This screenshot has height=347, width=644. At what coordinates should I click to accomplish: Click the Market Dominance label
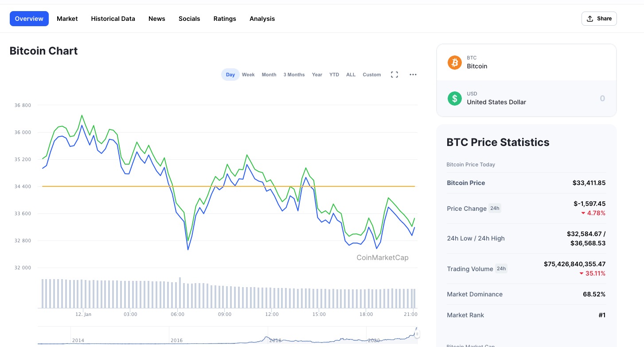475,294
